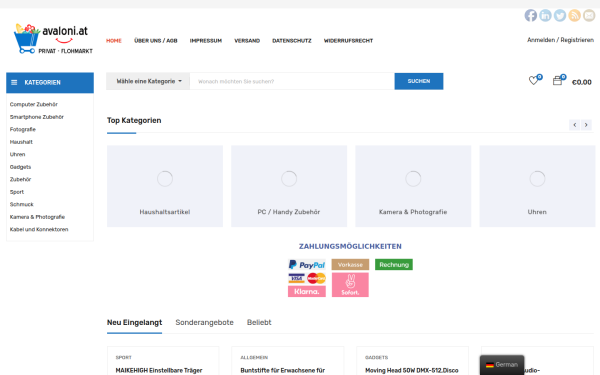Open Anmelden / Registrieren link

(561, 40)
